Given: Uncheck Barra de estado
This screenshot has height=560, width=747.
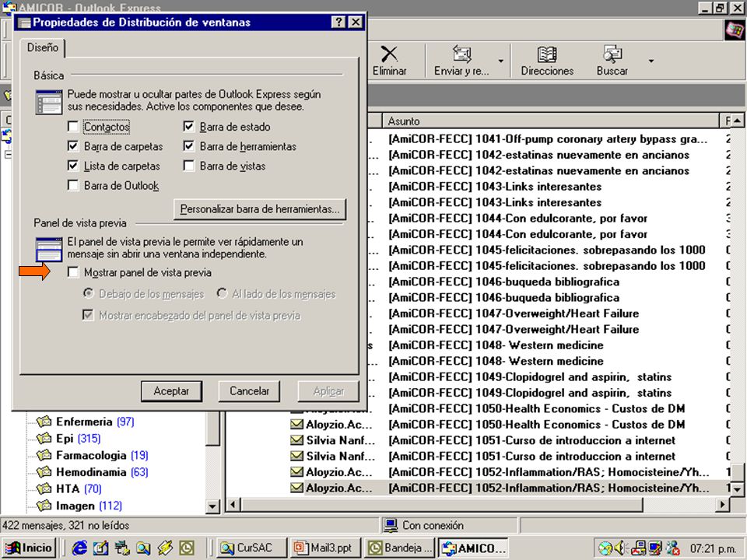Looking at the screenshot, I should (x=188, y=126).
